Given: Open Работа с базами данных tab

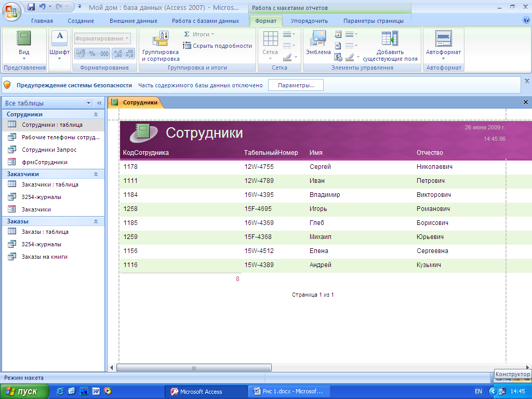Looking at the screenshot, I should (x=206, y=21).
